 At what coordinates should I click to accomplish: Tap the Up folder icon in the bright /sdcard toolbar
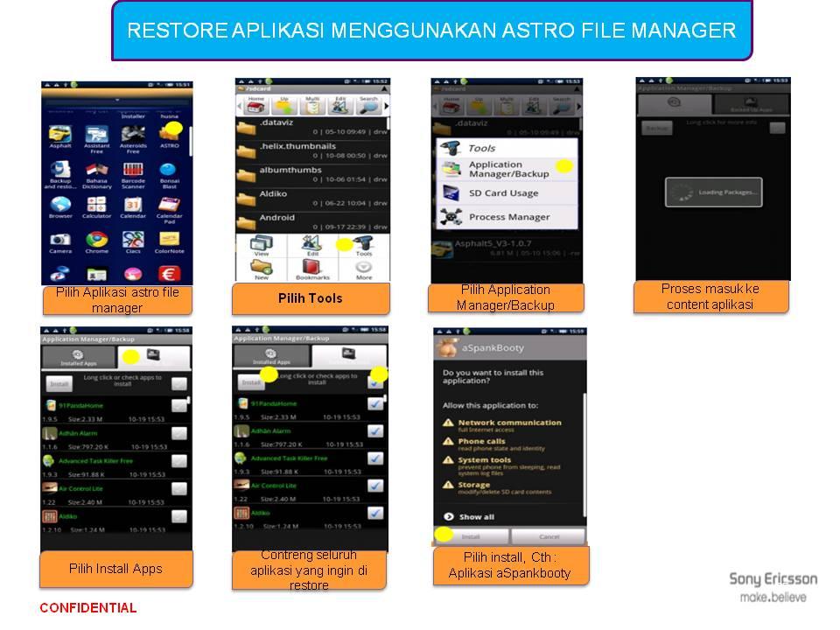point(284,106)
